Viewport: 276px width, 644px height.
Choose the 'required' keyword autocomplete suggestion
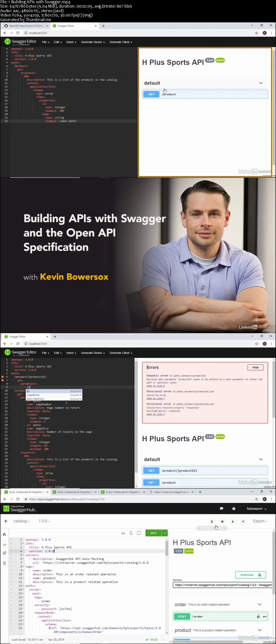(54, 395)
